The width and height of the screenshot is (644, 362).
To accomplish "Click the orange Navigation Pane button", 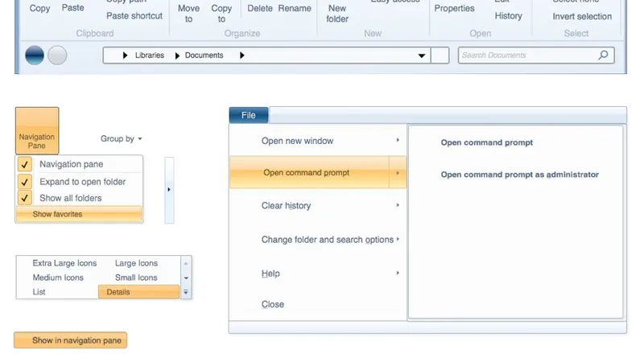I will 37,130.
